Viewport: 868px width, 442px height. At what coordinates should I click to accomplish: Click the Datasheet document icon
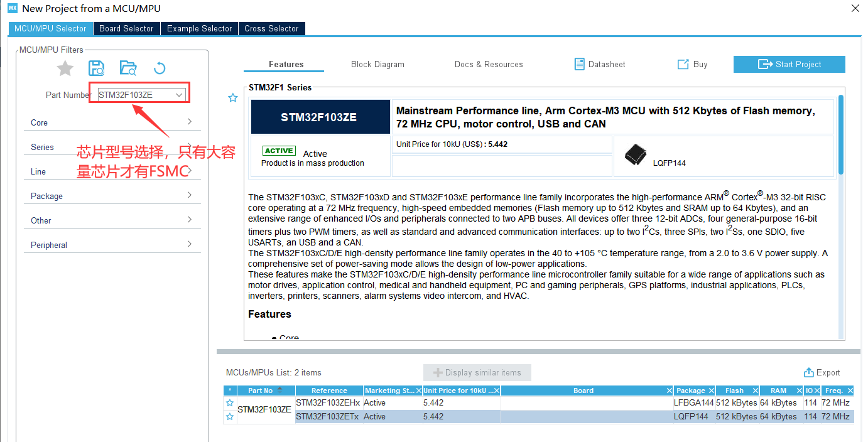pyautogui.click(x=579, y=64)
